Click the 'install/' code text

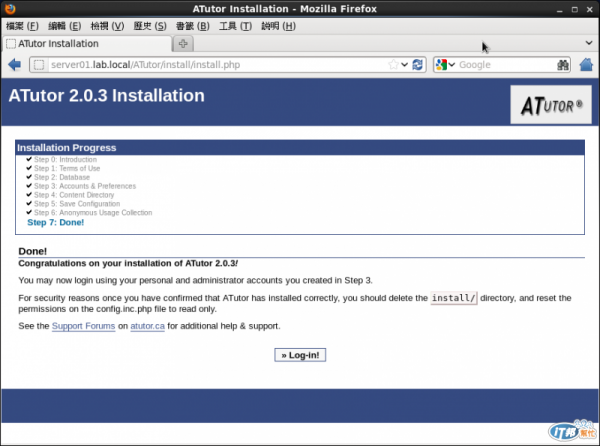click(454, 298)
